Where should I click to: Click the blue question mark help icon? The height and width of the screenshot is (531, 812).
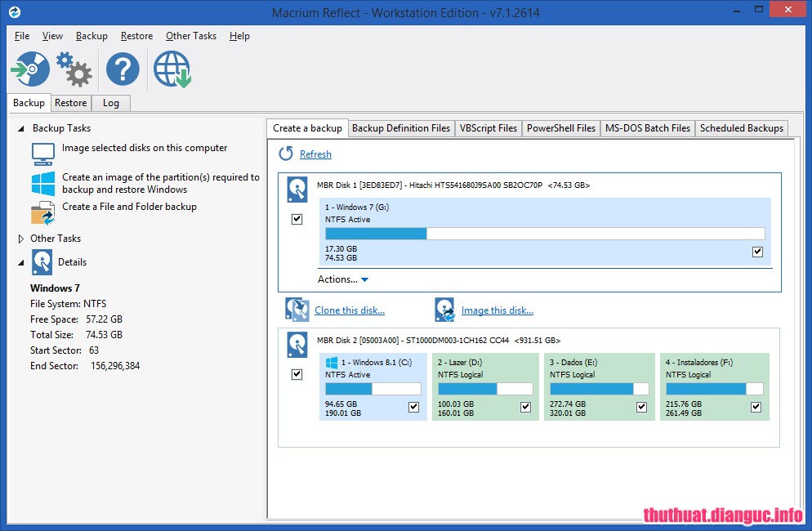coord(123,69)
